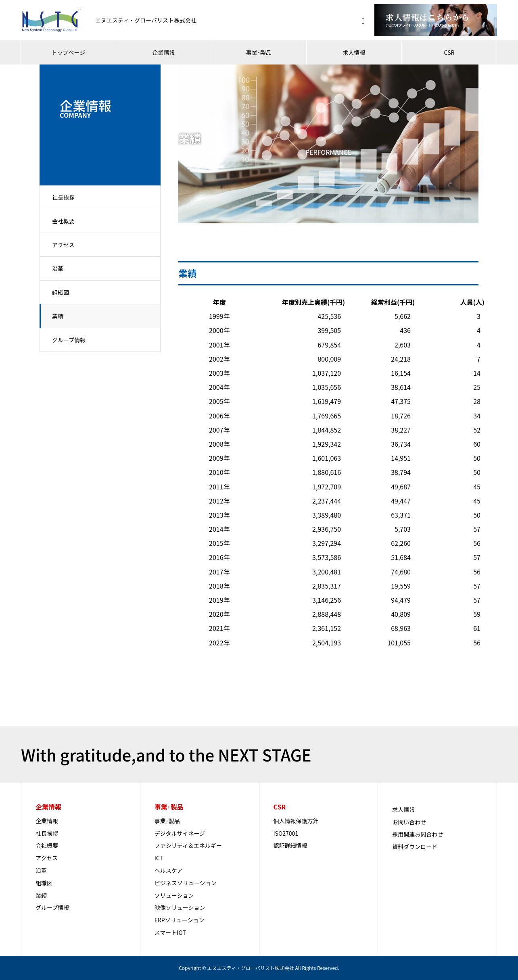Open ERPソリューション footer link
The width and height of the screenshot is (518, 980).
point(180,920)
